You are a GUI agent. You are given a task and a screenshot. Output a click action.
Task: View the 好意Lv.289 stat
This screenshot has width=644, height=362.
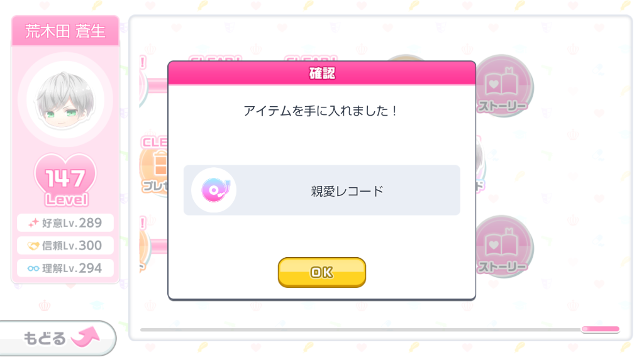coord(65,223)
